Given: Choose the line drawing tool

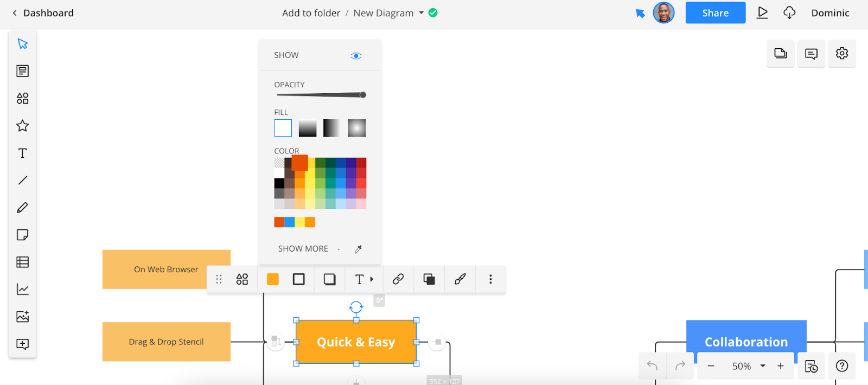Looking at the screenshot, I should click(x=22, y=180).
